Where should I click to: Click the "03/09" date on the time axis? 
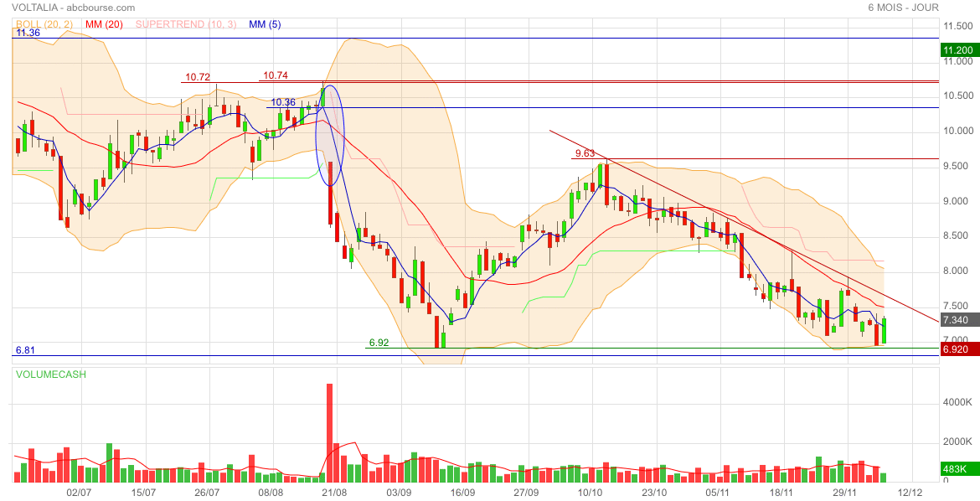pos(398,493)
